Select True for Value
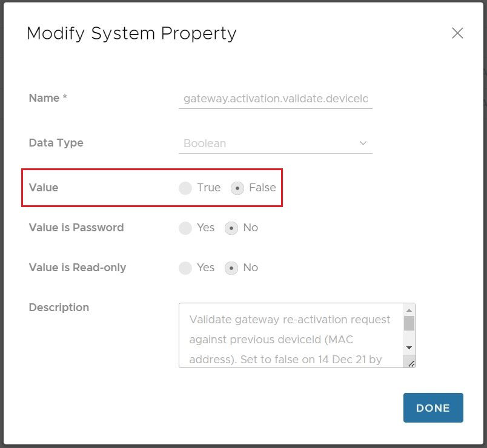 pyautogui.click(x=186, y=188)
